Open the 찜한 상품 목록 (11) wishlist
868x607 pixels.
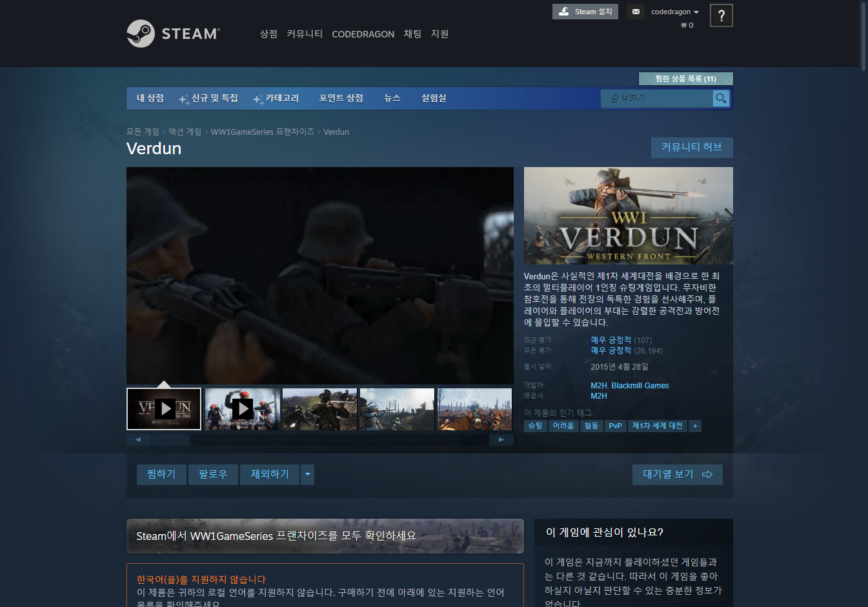coord(685,79)
